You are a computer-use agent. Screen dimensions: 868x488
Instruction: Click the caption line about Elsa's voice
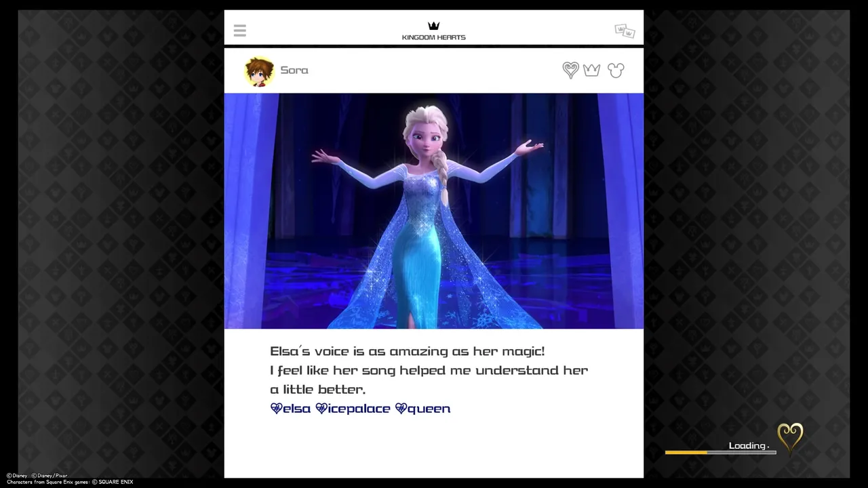[407, 351]
